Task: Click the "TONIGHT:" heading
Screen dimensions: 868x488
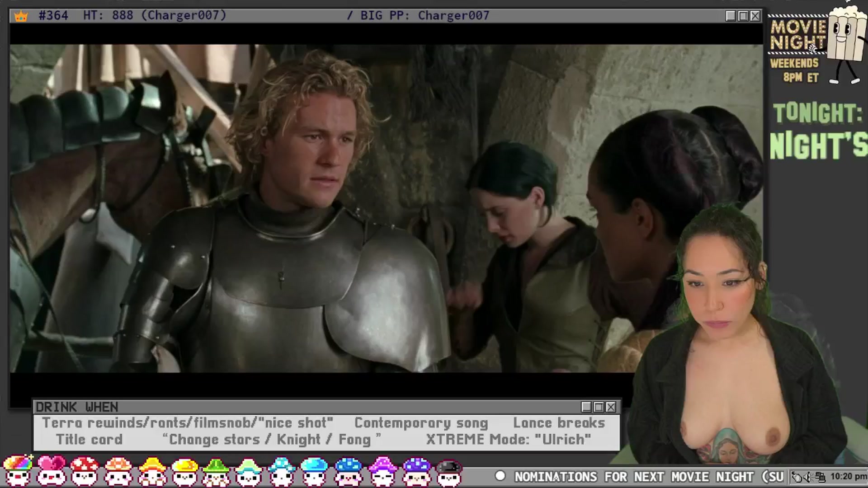Action: (x=817, y=113)
